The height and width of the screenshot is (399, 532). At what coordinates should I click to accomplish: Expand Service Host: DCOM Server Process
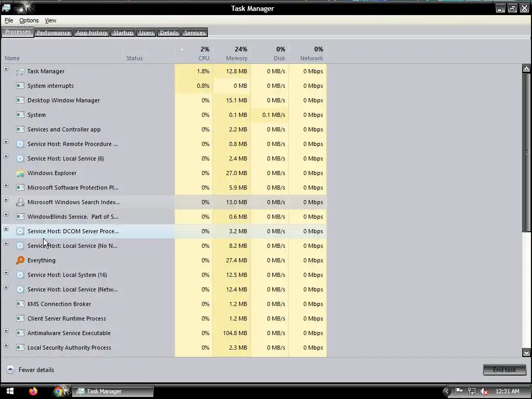(6, 229)
